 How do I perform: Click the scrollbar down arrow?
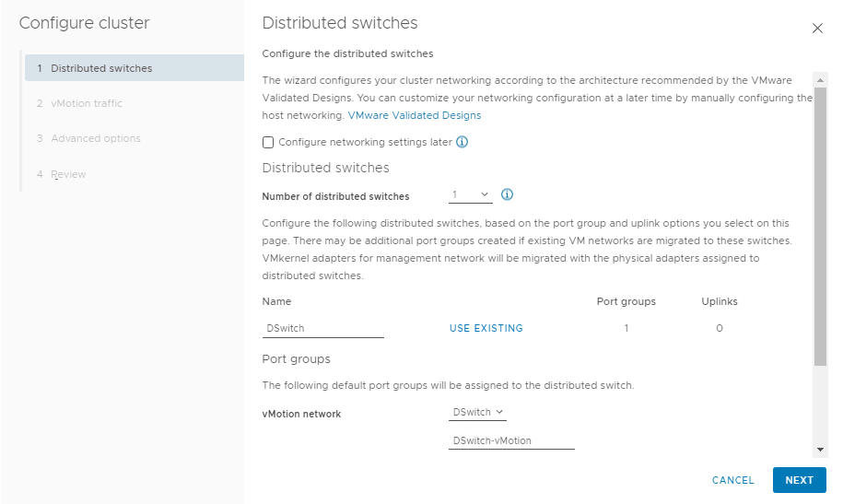click(x=820, y=450)
